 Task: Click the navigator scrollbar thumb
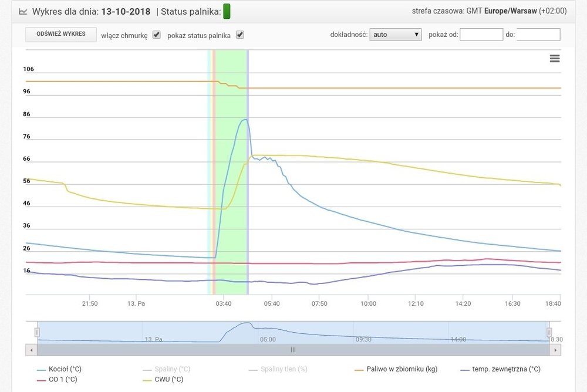pyautogui.click(x=293, y=349)
